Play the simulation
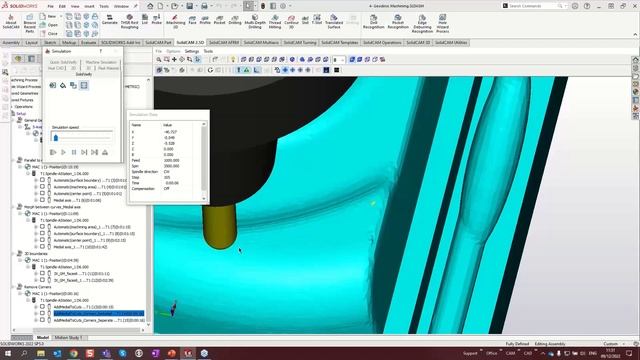 [x=63, y=152]
